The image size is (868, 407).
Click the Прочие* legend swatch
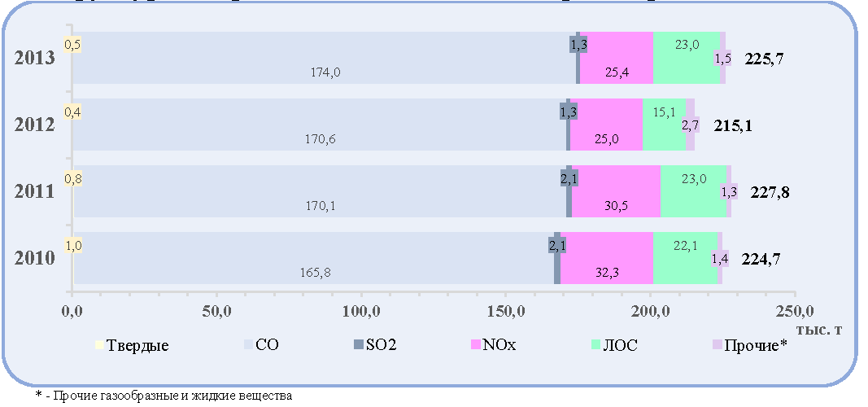[717, 345]
